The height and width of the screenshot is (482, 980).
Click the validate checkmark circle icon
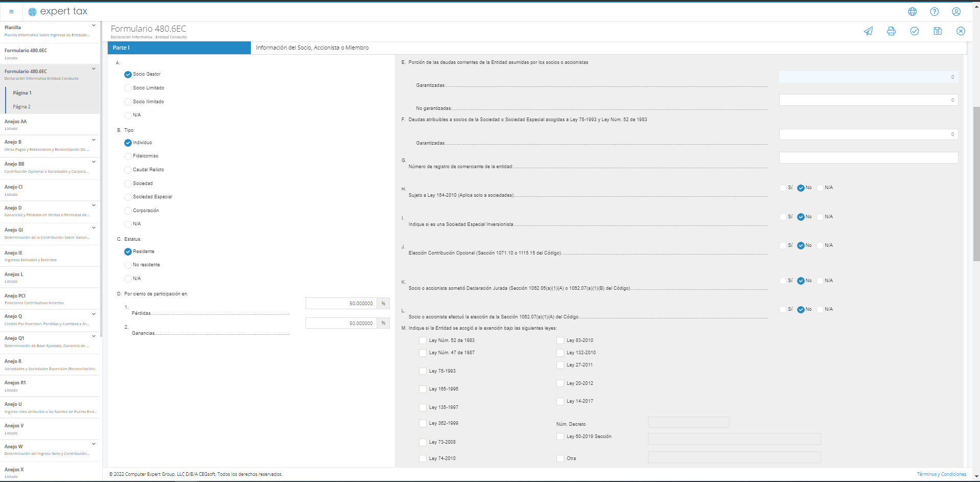(x=914, y=31)
